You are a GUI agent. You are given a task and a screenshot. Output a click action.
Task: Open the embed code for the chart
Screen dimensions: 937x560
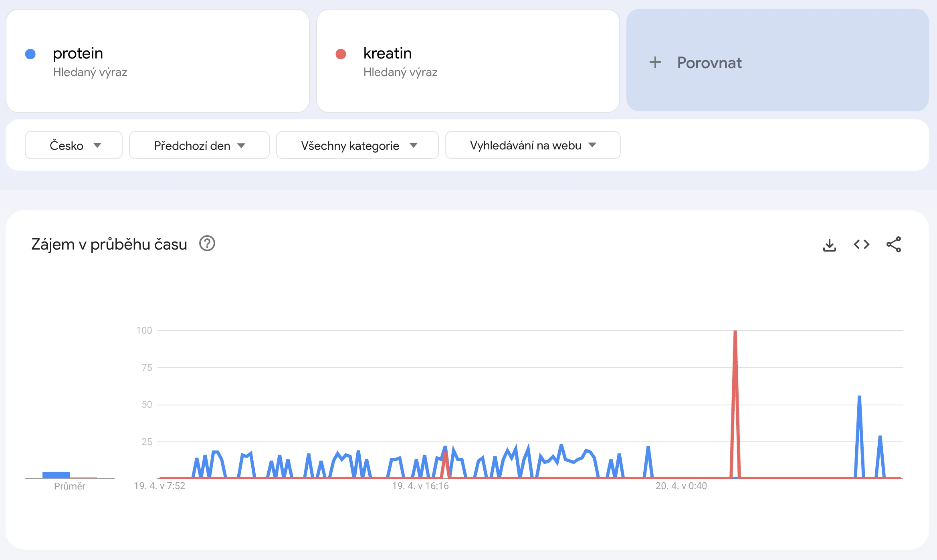861,245
